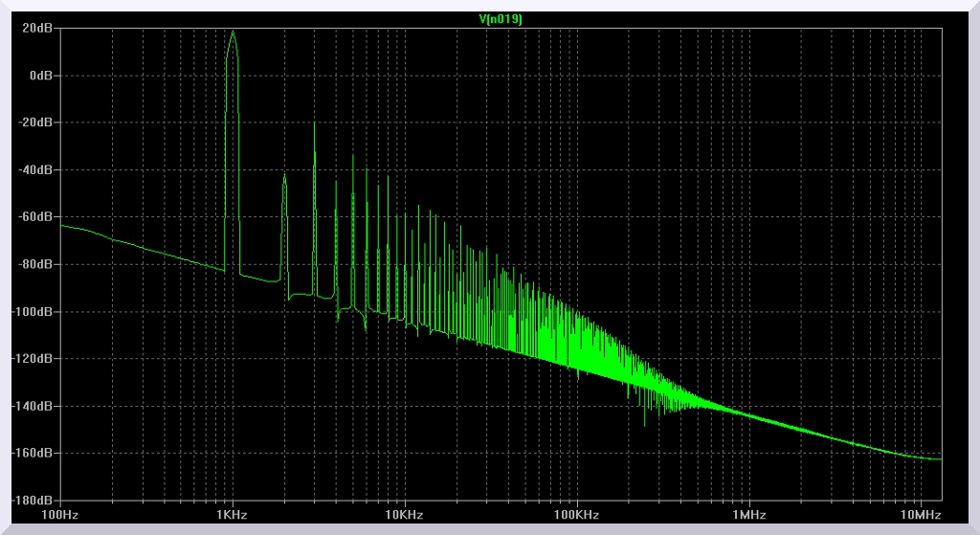Select the -120dB magnitude axis label
The image size is (980, 535).
pos(32,358)
